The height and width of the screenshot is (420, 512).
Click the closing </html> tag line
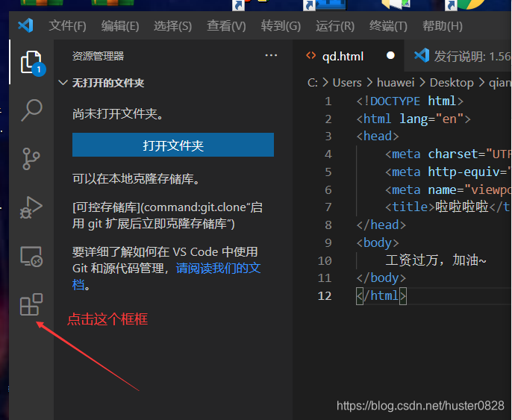tap(381, 295)
